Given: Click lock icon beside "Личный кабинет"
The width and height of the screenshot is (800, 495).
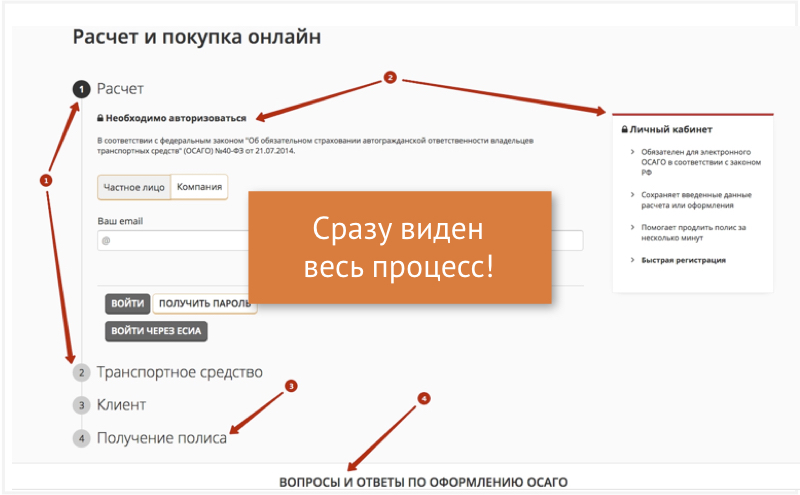Looking at the screenshot, I should (x=624, y=129).
